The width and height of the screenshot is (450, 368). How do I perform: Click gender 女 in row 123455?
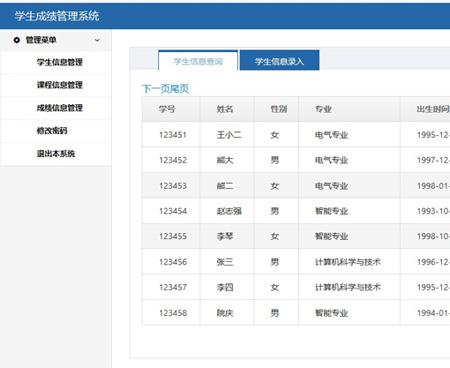click(x=275, y=236)
